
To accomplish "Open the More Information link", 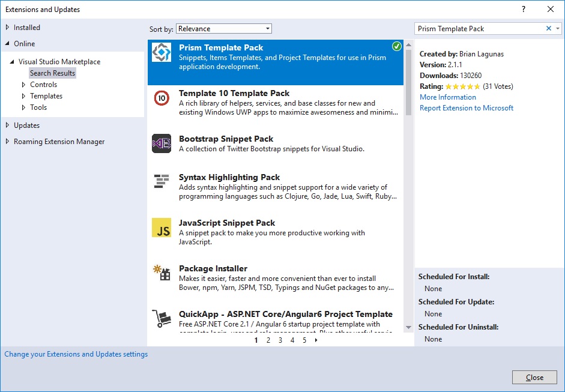I will click(x=448, y=97).
